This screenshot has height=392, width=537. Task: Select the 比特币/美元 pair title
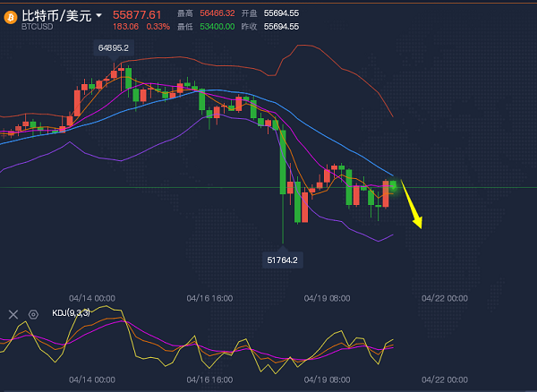pyautogui.click(x=55, y=14)
